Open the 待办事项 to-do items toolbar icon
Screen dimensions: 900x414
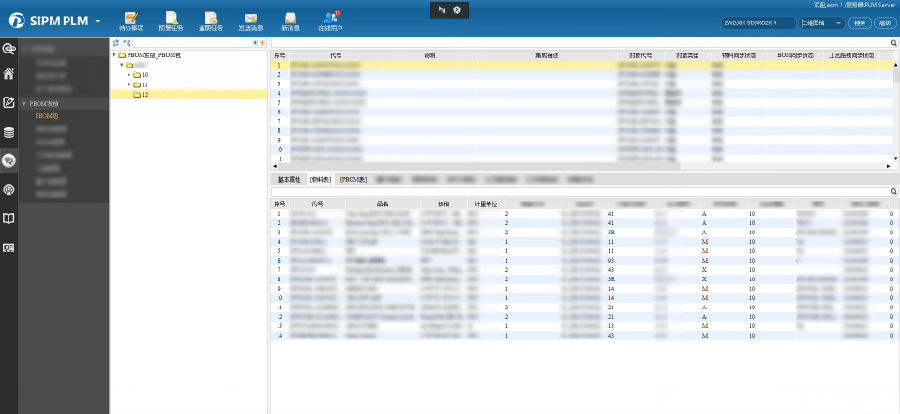pyautogui.click(x=131, y=21)
